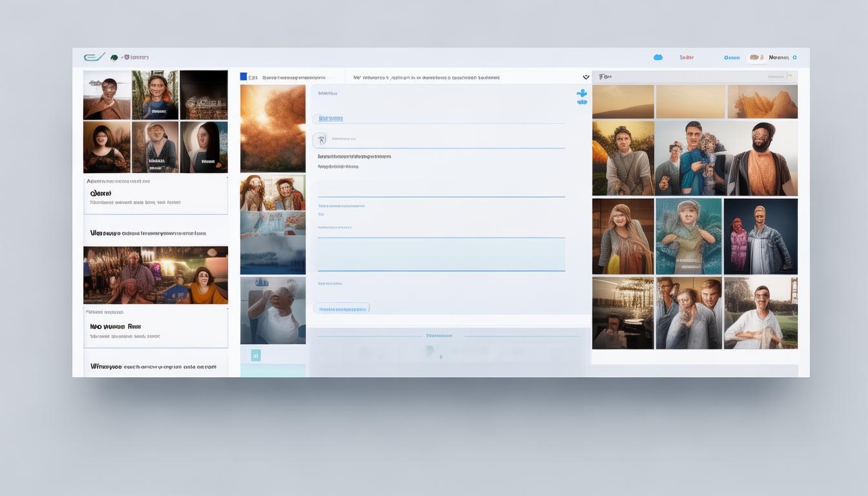Click the app logo in the top-left header
868x496 pixels.
(x=94, y=57)
